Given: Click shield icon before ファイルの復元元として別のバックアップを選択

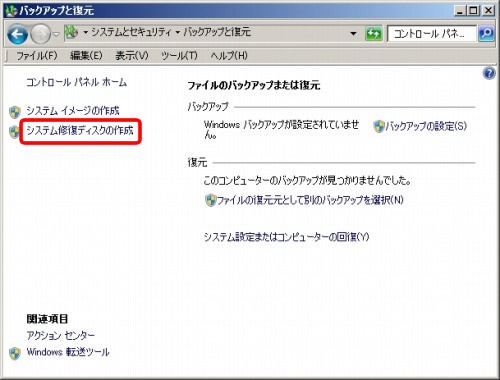Looking at the screenshot, I should [210, 200].
